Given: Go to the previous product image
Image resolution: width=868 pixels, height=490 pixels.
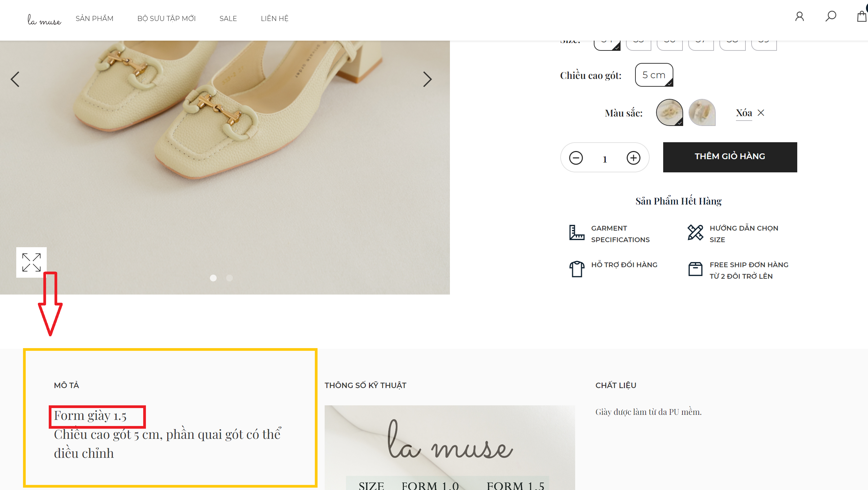Looking at the screenshot, I should 15,80.
